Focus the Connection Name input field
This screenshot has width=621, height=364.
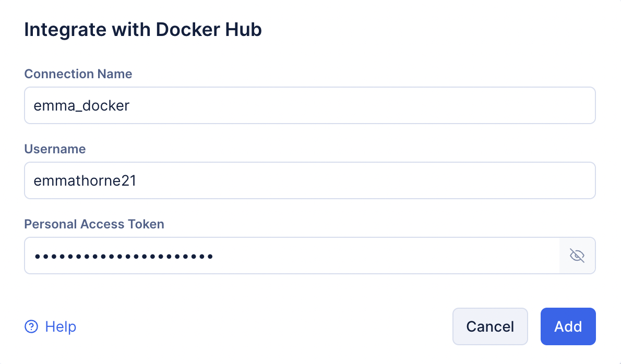point(309,105)
